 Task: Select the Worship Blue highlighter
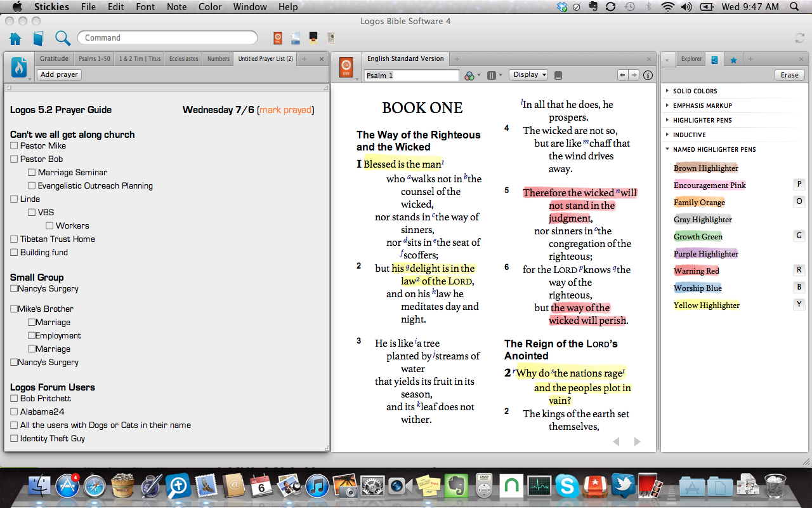coord(698,288)
